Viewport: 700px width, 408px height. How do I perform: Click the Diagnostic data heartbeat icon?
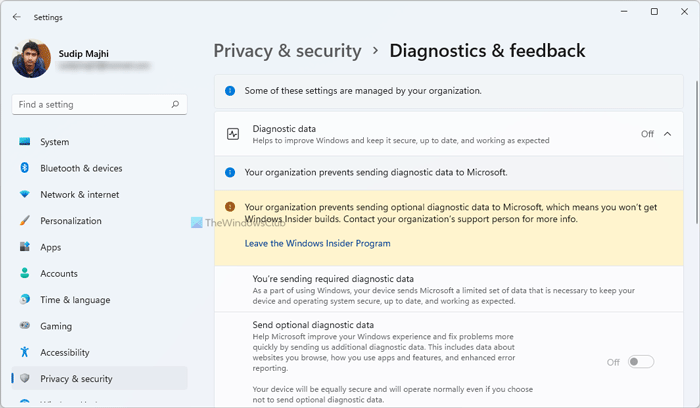point(233,134)
